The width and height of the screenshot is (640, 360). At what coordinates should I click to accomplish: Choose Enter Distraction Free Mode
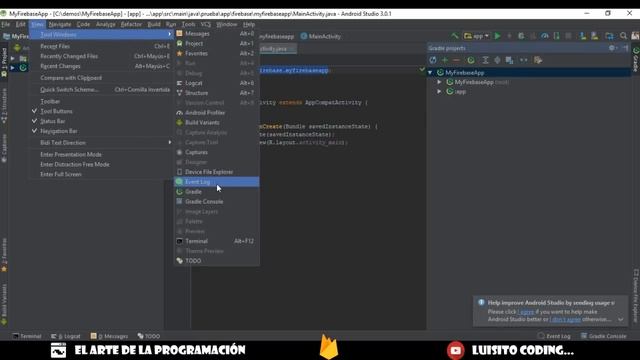pos(101,164)
